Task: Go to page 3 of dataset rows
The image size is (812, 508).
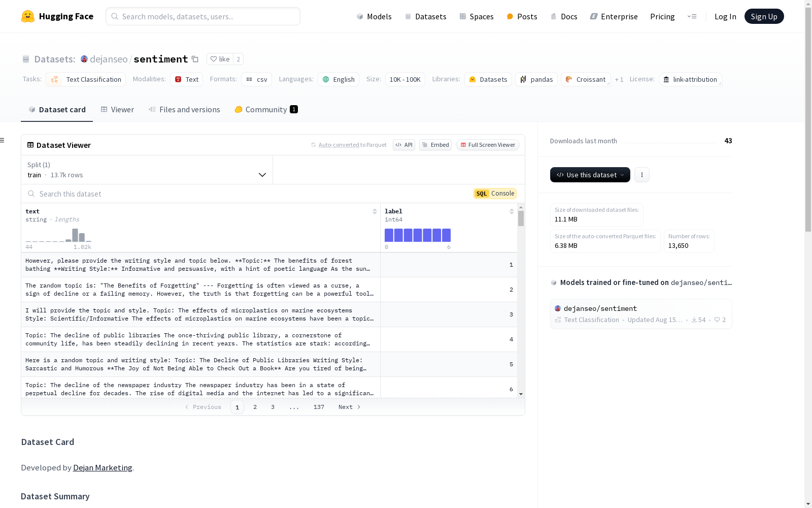Action: pyautogui.click(x=273, y=407)
